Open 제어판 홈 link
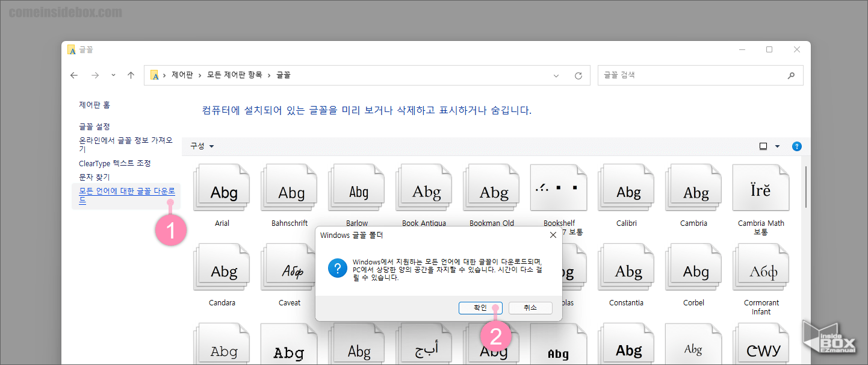868x365 pixels. (x=95, y=105)
